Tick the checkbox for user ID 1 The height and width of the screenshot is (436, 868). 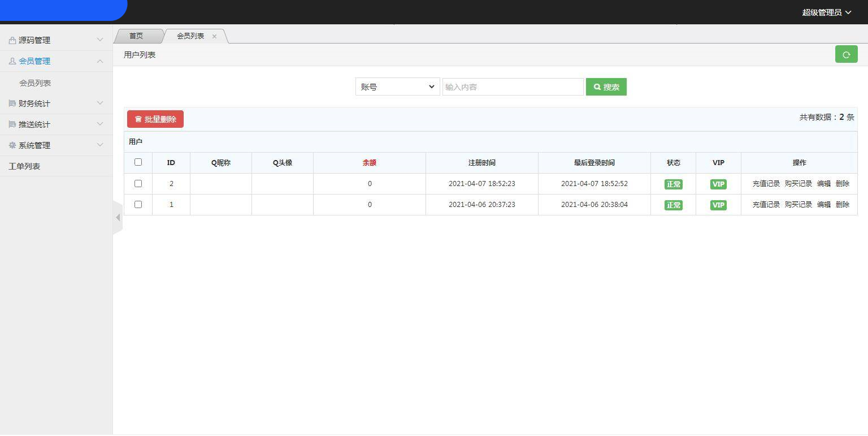[138, 204]
